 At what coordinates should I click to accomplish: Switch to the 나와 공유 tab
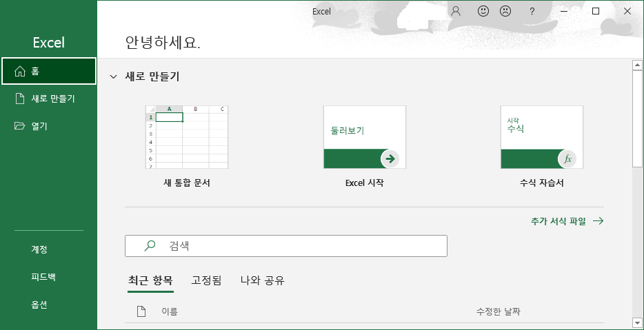click(263, 281)
